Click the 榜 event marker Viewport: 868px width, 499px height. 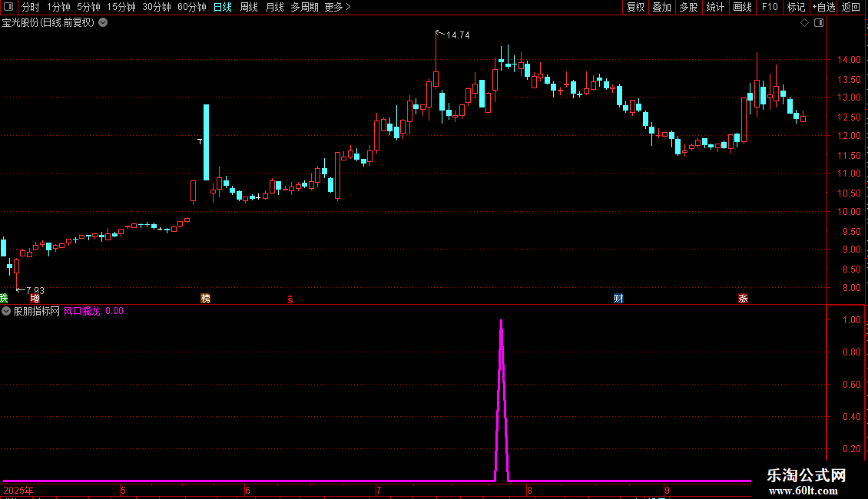tap(205, 299)
